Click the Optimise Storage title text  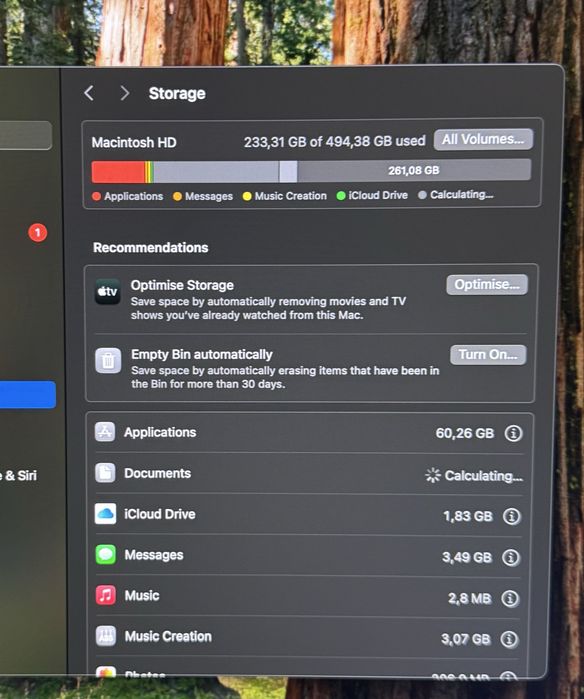pyautogui.click(x=182, y=285)
